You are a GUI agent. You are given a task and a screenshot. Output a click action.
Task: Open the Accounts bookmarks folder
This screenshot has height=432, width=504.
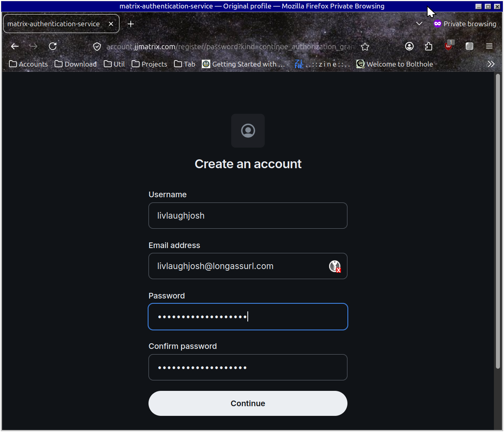point(28,64)
